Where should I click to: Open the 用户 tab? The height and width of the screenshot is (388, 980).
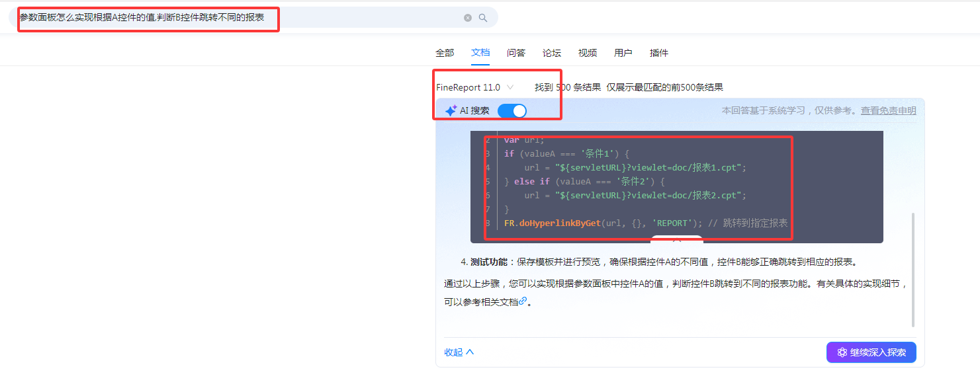(x=623, y=53)
